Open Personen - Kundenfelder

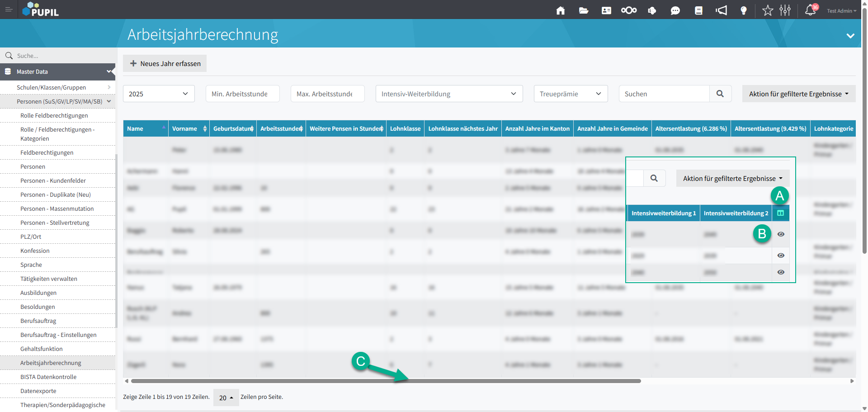coord(53,180)
